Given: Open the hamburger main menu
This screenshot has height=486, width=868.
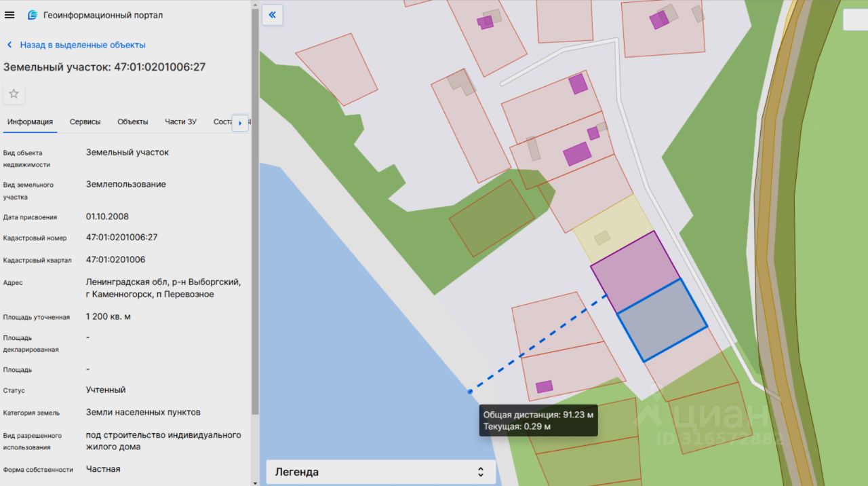Looking at the screenshot, I should click(9, 15).
